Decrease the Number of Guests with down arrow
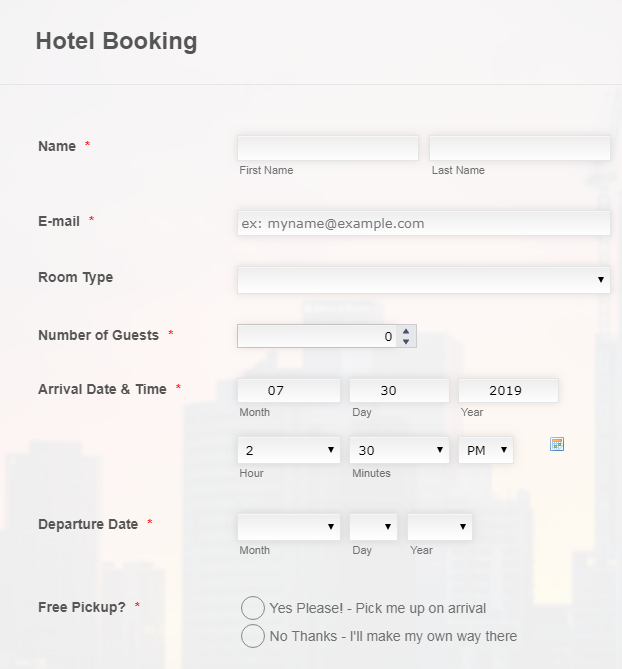This screenshot has width=622, height=669. (x=406, y=342)
